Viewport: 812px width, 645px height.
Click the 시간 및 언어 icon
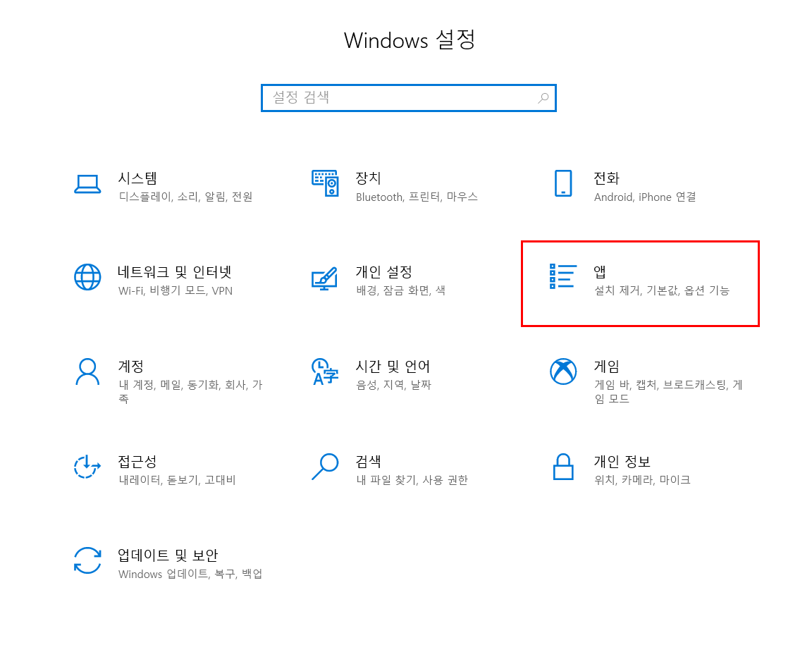pyautogui.click(x=325, y=371)
